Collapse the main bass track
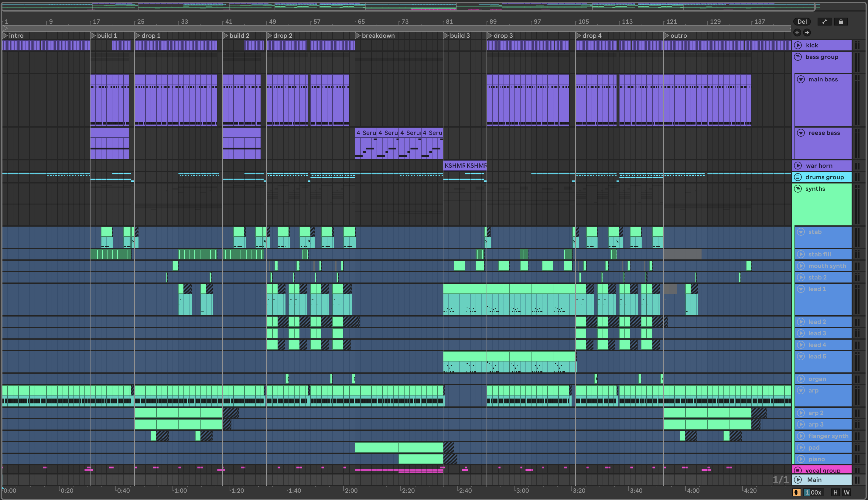 click(x=801, y=79)
